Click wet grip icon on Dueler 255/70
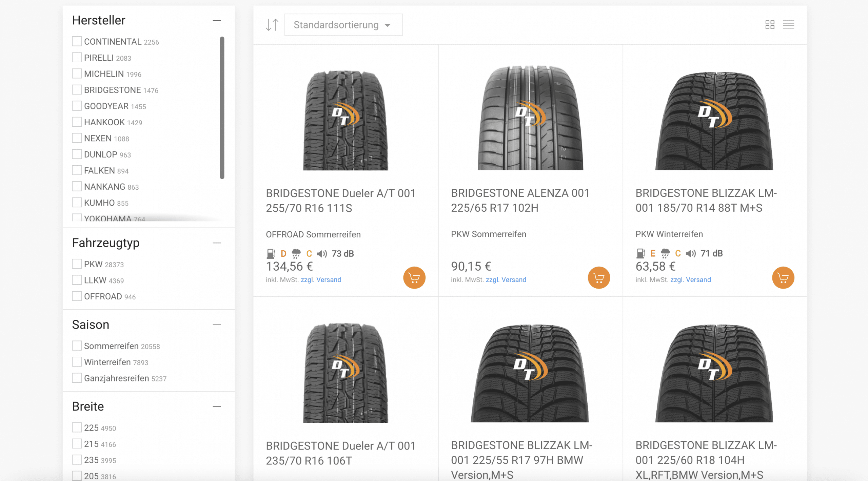 [x=296, y=253]
